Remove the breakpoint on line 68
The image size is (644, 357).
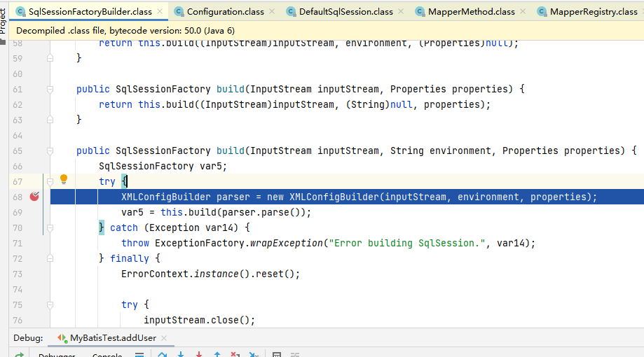34,197
